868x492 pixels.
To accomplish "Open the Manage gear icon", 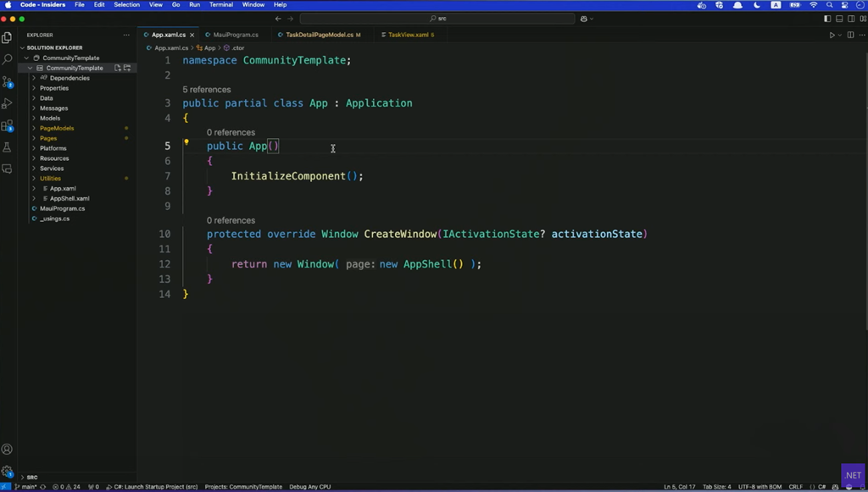I will [8, 472].
